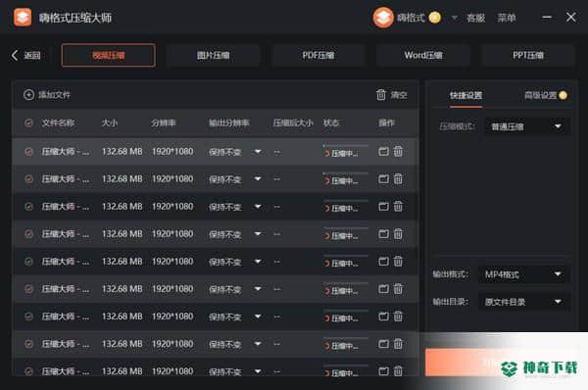The image size is (588, 390).
Task: Open the 菜单 menu in title bar
Action: click(507, 18)
